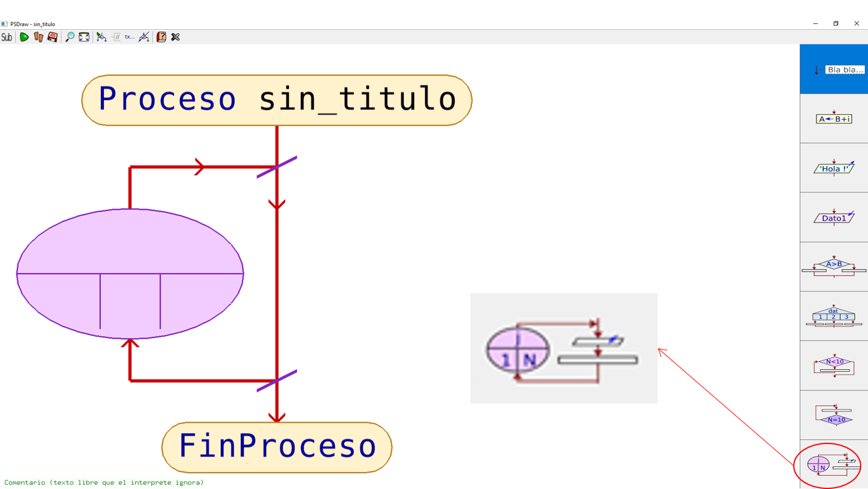Choose the Dato1 input block

(834, 217)
